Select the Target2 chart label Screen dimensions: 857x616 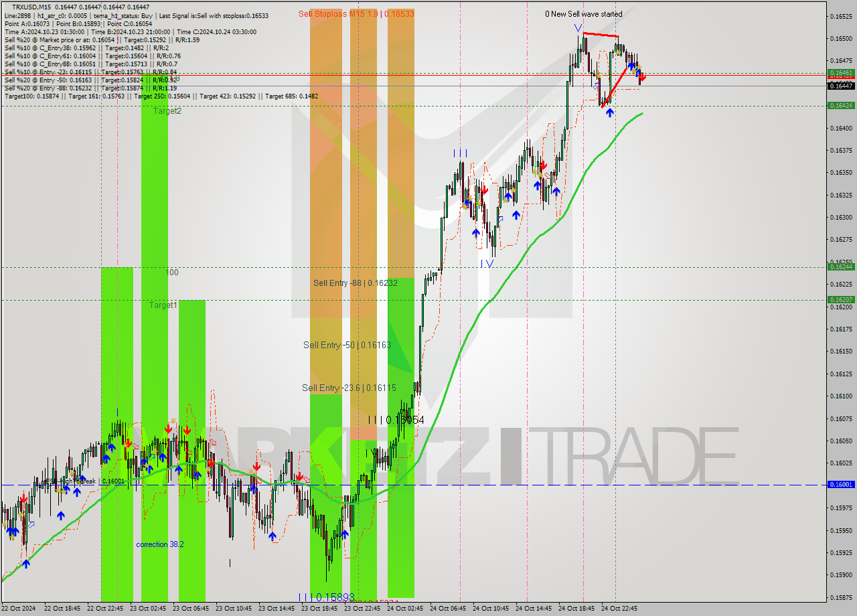click(x=167, y=111)
